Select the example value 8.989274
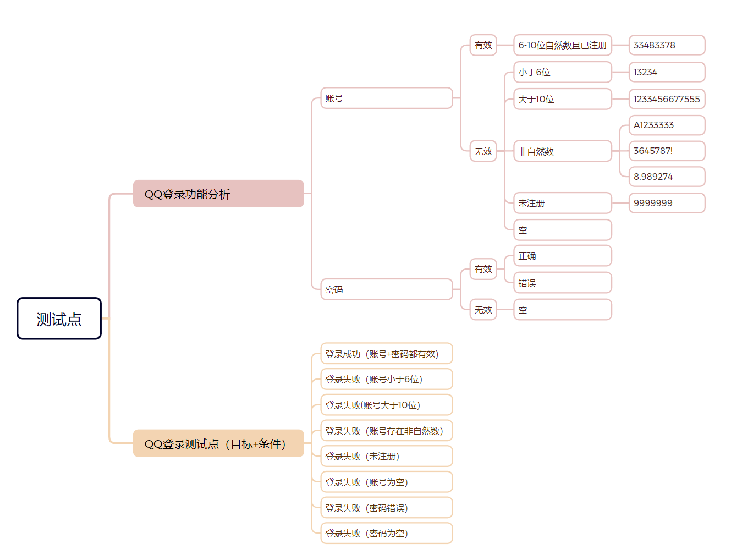 pos(667,177)
